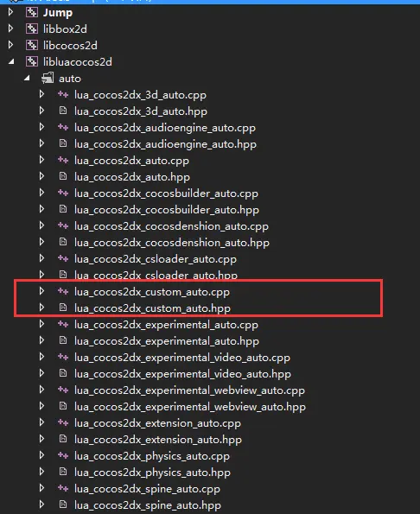Click the lua_cocos2dx_cocosbuilder_auto.hpp header icon
420x514 pixels.
tap(63, 209)
